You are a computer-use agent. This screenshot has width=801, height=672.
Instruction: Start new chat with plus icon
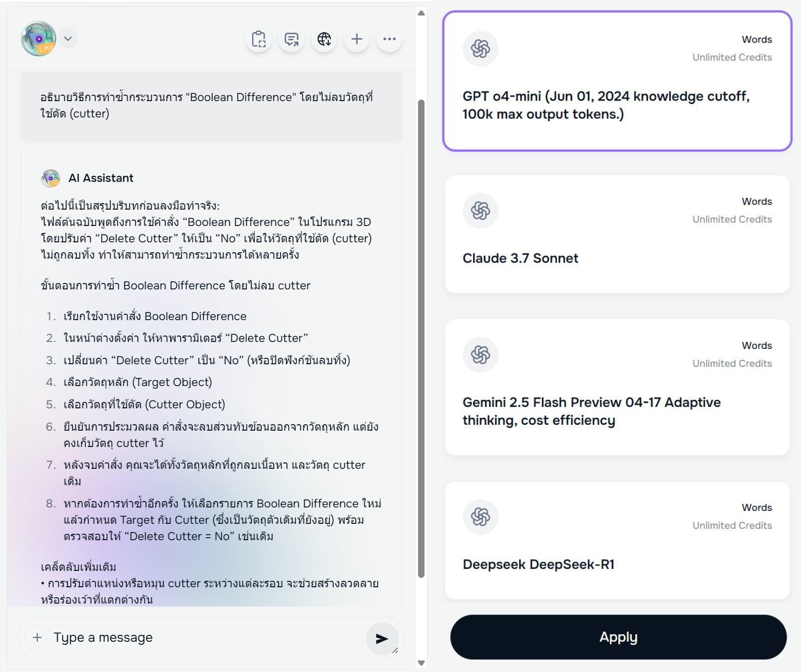click(x=357, y=39)
